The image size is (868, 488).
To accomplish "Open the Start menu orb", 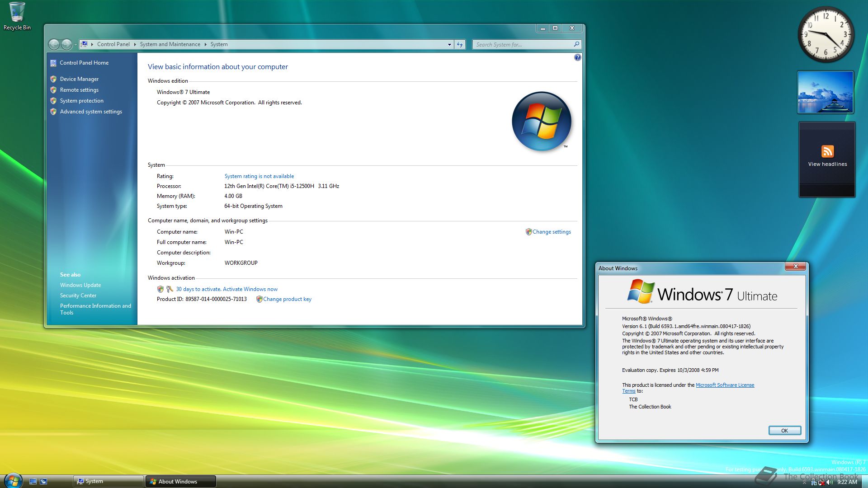I will (x=13, y=480).
